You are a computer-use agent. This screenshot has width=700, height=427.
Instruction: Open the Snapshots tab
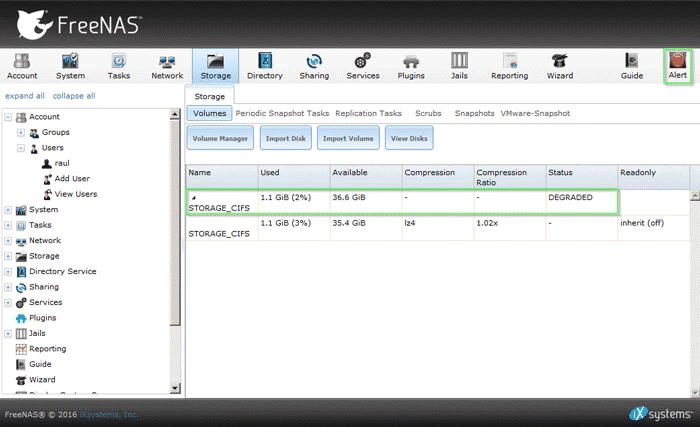coord(474,113)
